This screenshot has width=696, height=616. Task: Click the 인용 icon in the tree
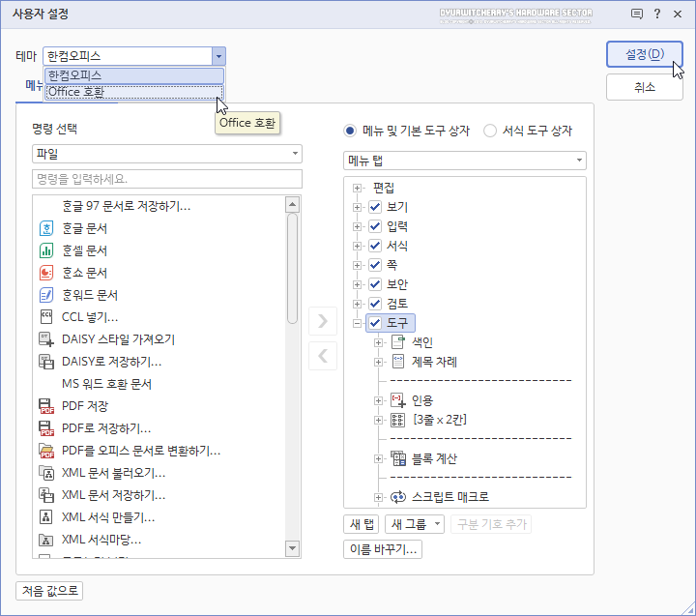coord(398,400)
